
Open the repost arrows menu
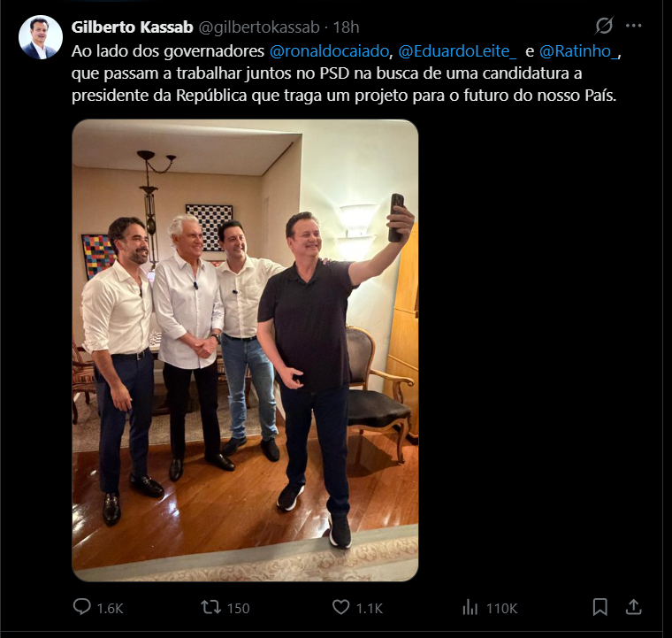(x=210, y=607)
